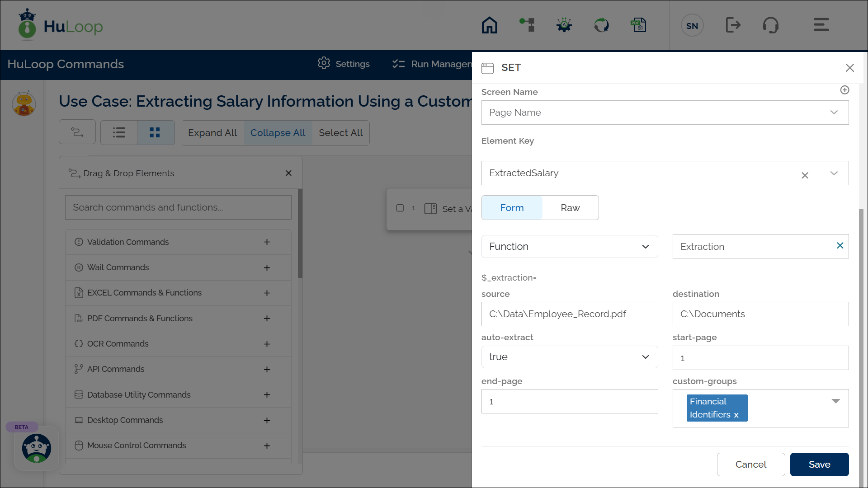Viewport: 868px width, 488px height.
Task: Click the home icon in top navigation
Action: (x=489, y=25)
